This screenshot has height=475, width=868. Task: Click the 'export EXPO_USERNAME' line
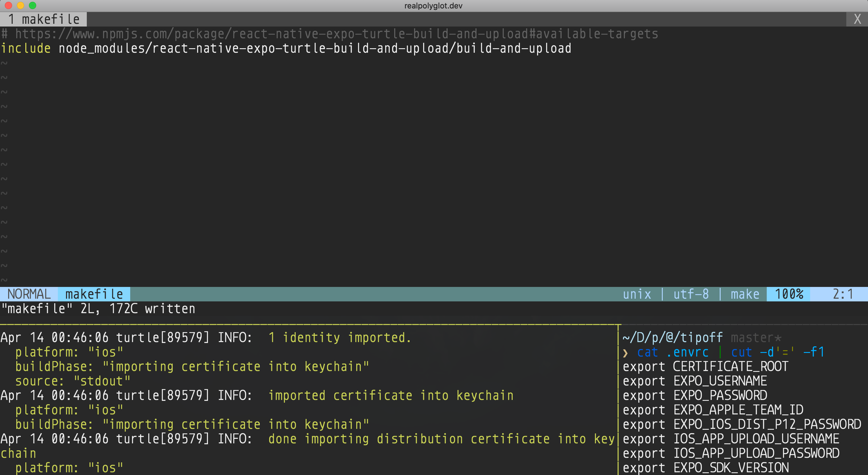[x=695, y=381]
